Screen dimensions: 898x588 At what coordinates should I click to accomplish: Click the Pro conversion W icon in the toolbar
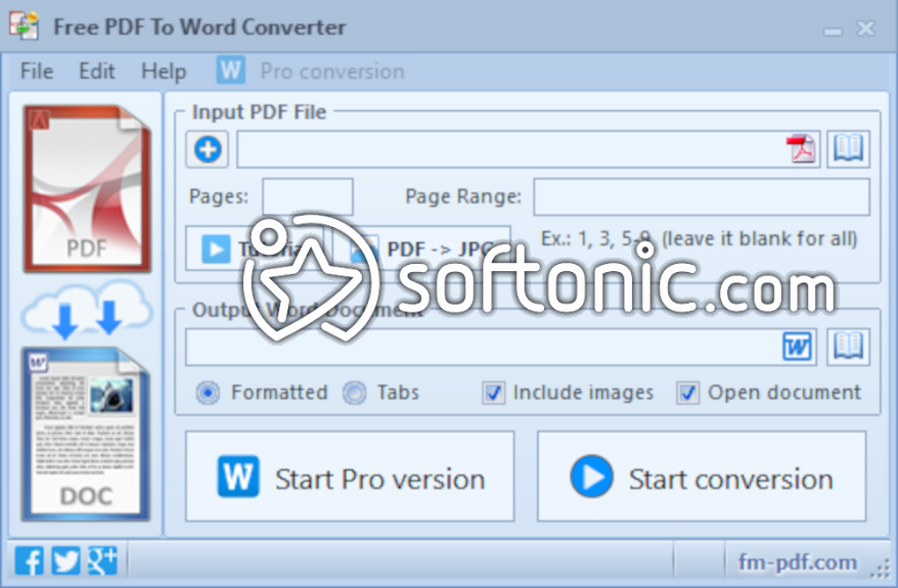click(230, 70)
